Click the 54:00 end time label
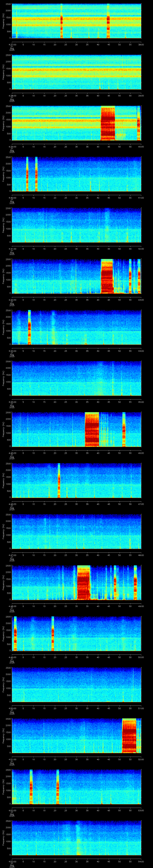The height and width of the screenshot is (868, 153). 141,862
